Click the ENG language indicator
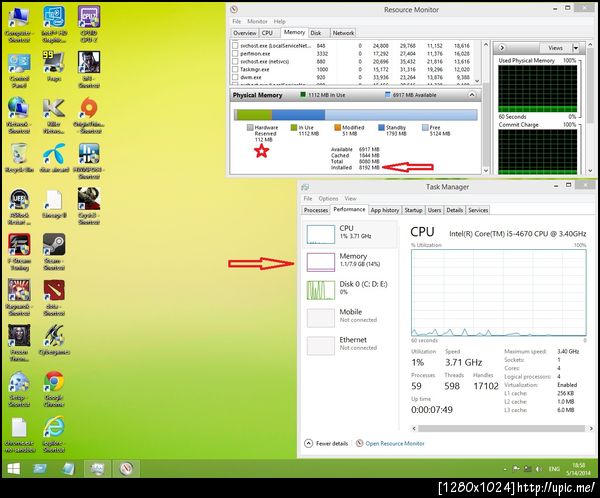 [554, 469]
